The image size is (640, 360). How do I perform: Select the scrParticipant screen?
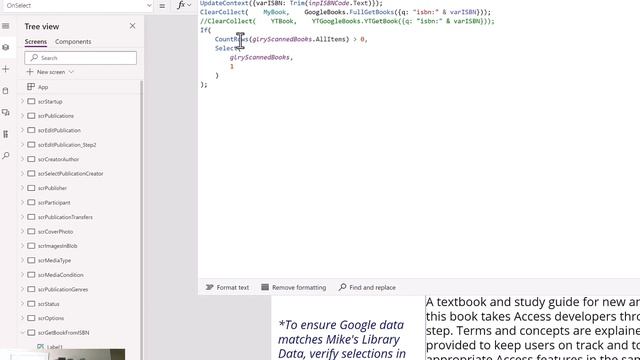pyautogui.click(x=54, y=202)
